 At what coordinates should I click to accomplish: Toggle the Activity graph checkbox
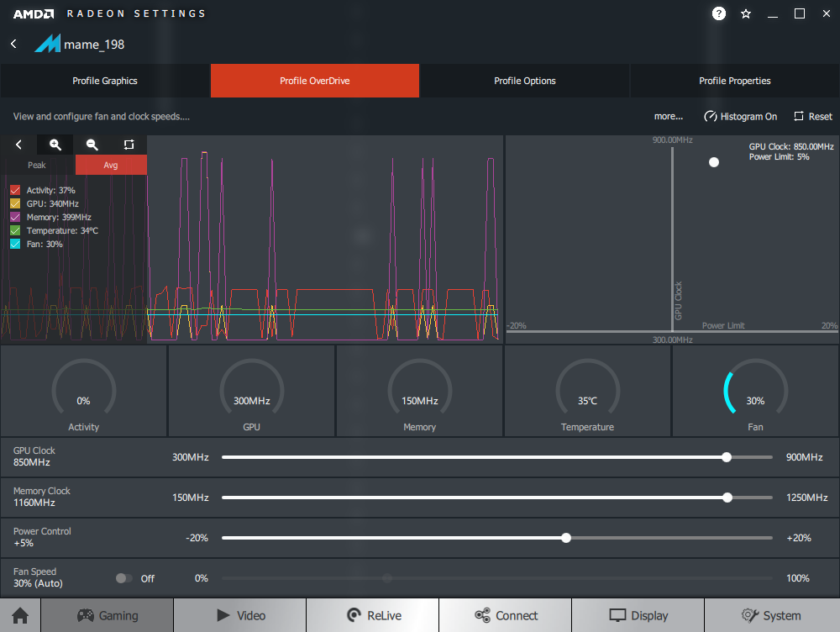click(15, 190)
